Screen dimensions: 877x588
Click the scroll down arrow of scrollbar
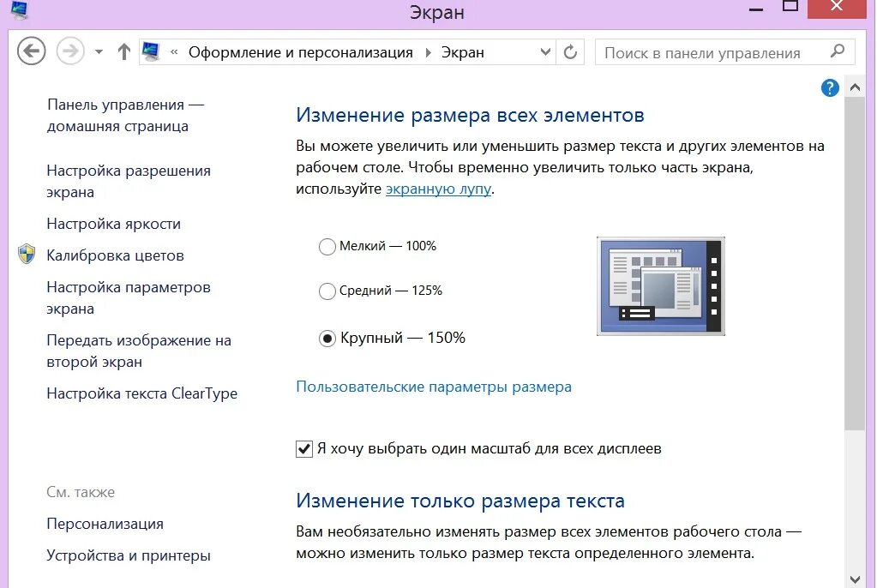tap(855, 579)
